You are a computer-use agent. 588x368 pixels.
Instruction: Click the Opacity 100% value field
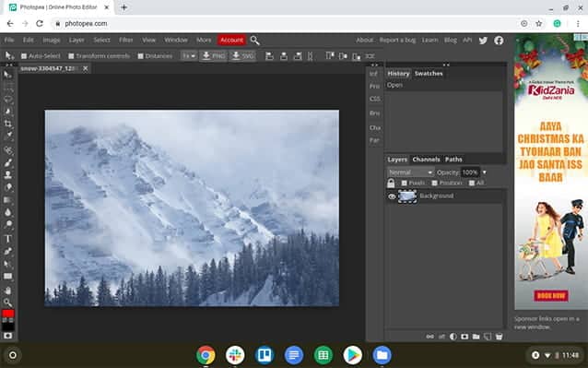pos(470,172)
